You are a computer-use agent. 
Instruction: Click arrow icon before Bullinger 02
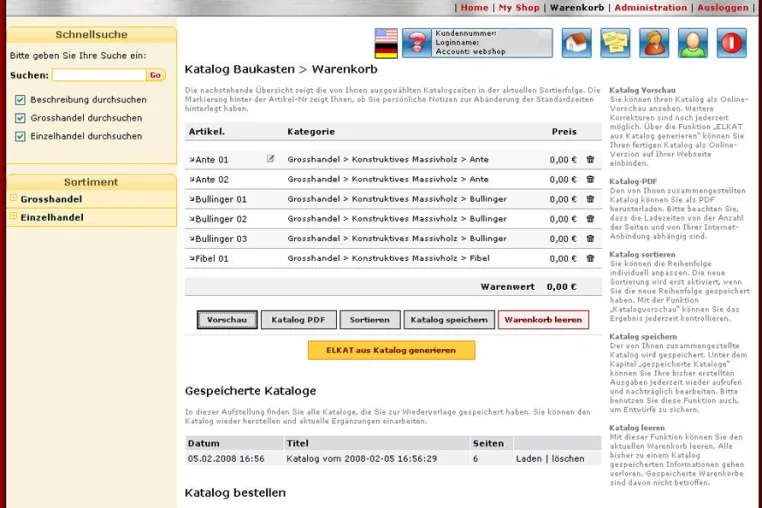[x=192, y=219]
